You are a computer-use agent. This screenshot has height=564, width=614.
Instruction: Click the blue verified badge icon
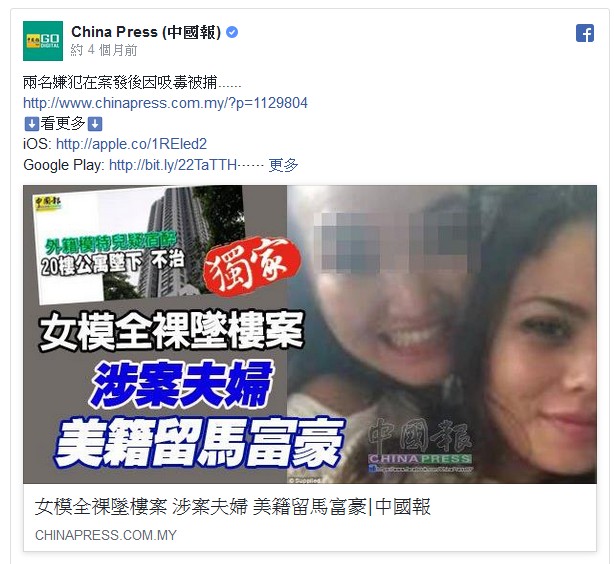[232, 32]
